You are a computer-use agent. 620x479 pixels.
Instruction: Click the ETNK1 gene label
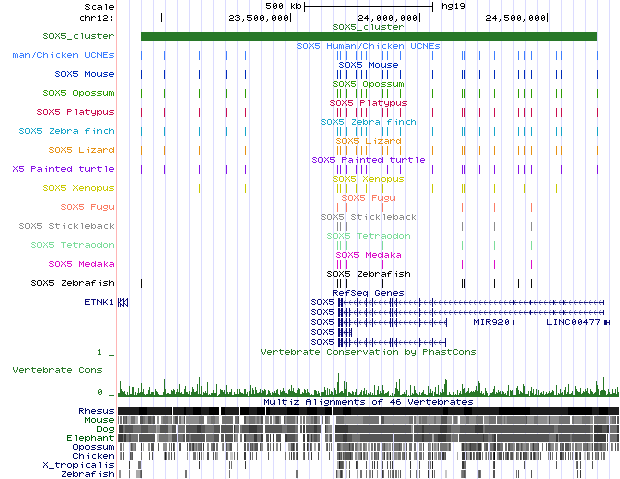[98, 301]
